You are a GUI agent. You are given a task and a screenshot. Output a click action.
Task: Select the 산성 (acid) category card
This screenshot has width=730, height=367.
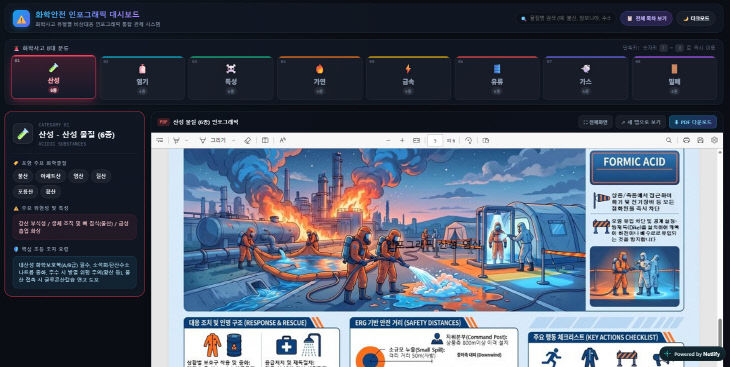54,77
